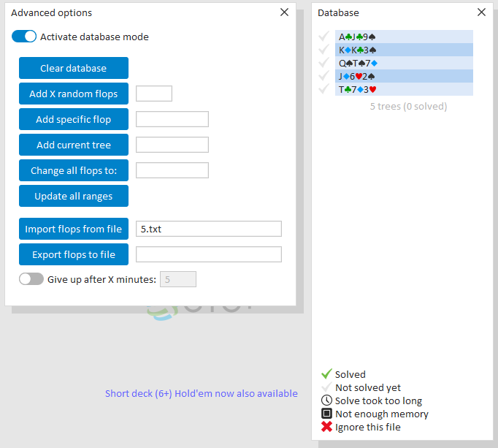Click the Not enough memory square icon
This screenshot has height=448, width=498.
click(x=326, y=414)
